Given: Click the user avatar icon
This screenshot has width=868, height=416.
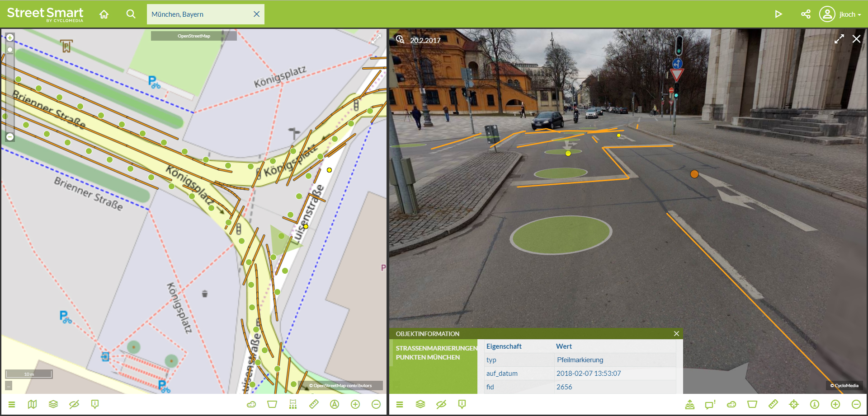Looking at the screenshot, I should (x=827, y=14).
